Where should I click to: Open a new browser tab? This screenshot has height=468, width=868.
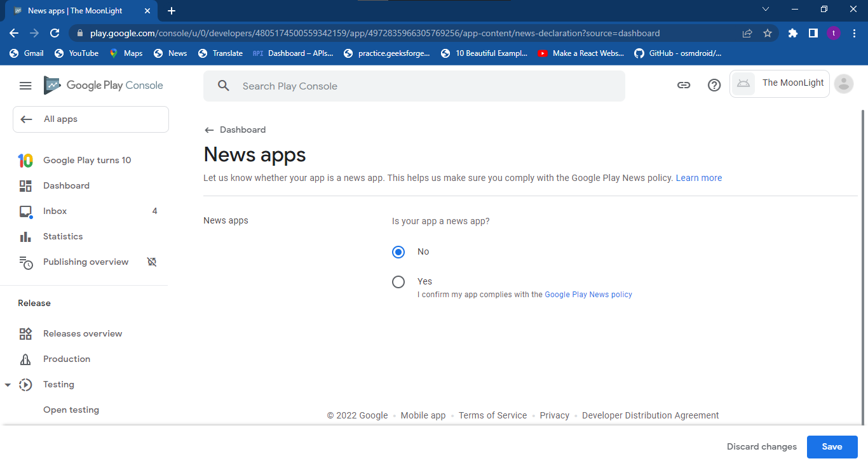[x=172, y=11]
